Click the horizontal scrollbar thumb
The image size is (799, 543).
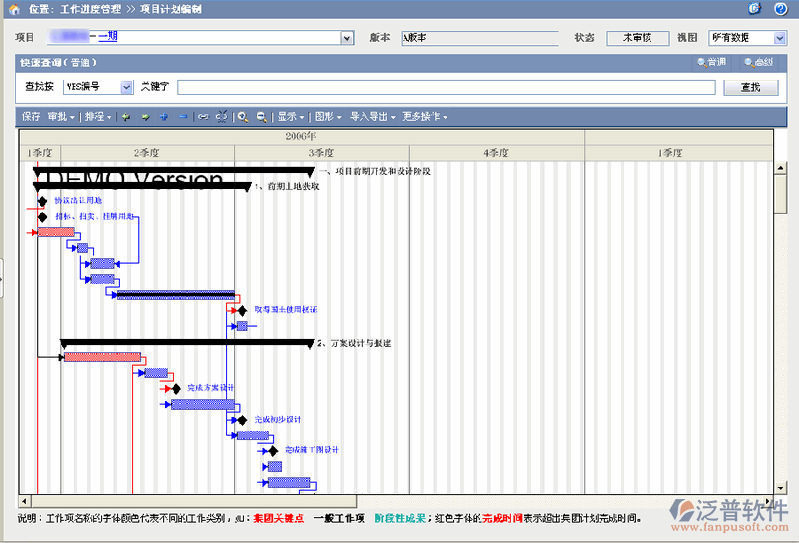[x=194, y=501]
